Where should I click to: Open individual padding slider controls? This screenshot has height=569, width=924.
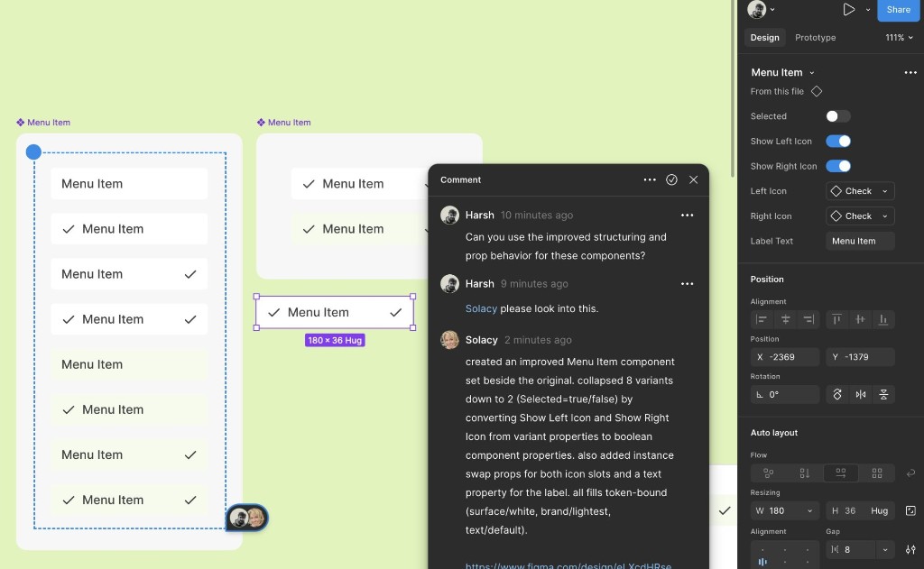(x=910, y=549)
